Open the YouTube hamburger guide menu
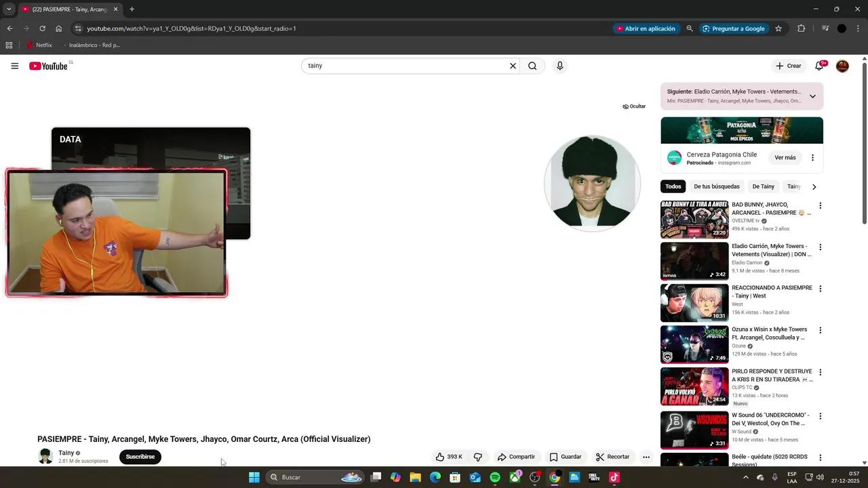868x488 pixels. 15,66
